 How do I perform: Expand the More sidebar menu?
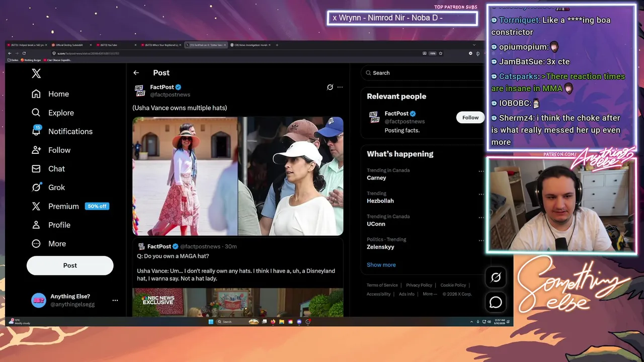point(49,243)
